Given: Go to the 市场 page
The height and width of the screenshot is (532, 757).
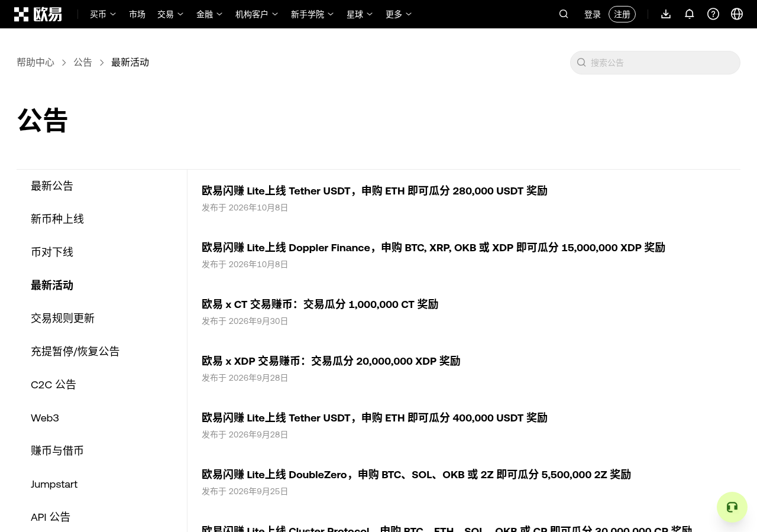Looking at the screenshot, I should click(137, 14).
